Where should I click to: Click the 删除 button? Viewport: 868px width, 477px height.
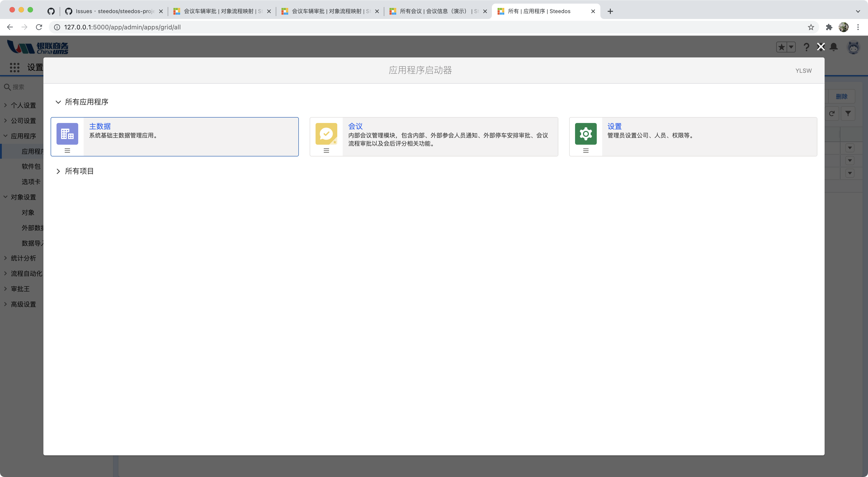coord(841,96)
